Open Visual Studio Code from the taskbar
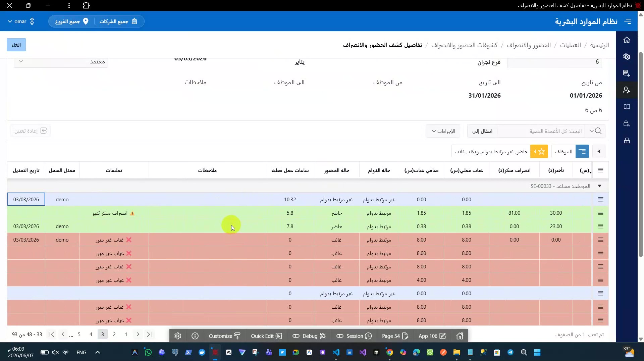The image size is (644, 361). [x=336, y=352]
